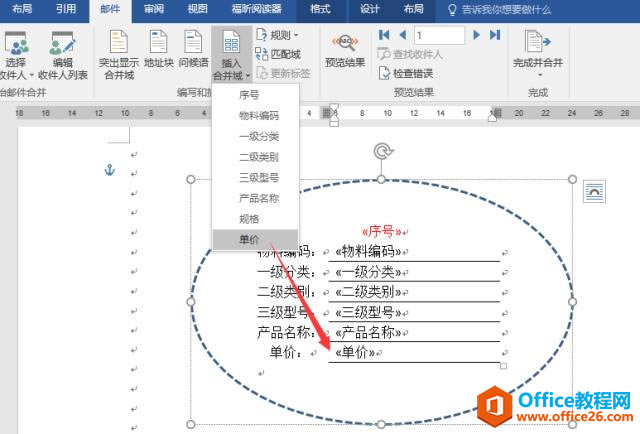640x434 pixels.
Task: Click the «产品名称» merge field
Action: tap(369, 332)
